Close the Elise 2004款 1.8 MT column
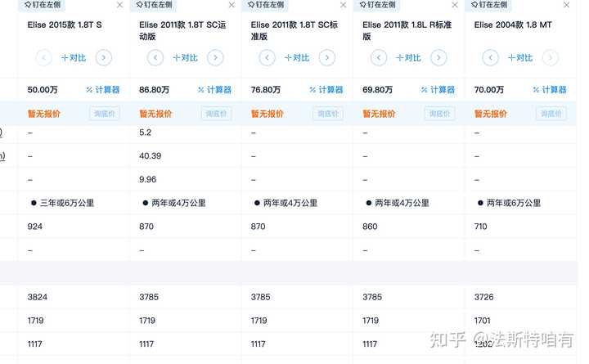Viewport: 589px width, 364px height. pyautogui.click(x=566, y=5)
